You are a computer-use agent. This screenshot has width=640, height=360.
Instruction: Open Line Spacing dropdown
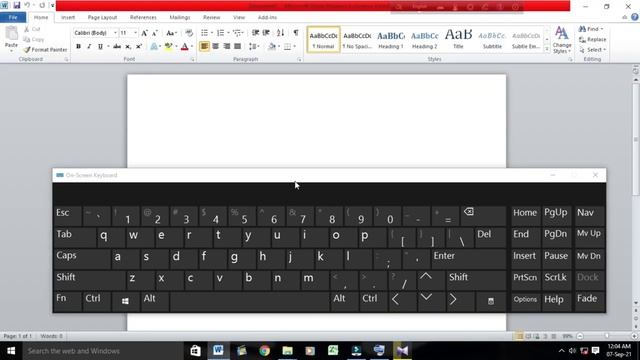254,47
